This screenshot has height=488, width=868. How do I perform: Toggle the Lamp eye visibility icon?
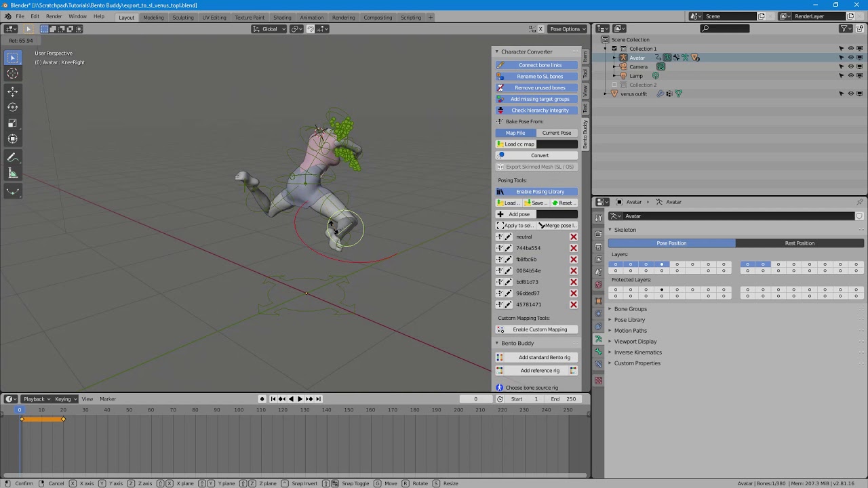851,76
